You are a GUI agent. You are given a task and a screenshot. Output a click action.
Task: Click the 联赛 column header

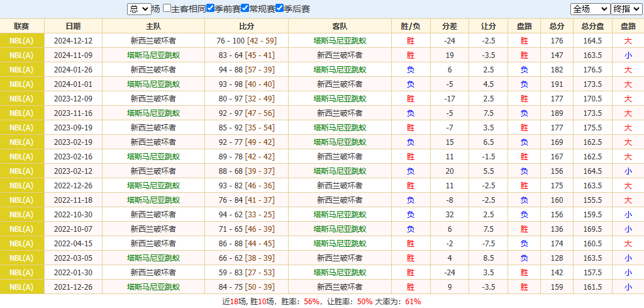[x=22, y=26]
